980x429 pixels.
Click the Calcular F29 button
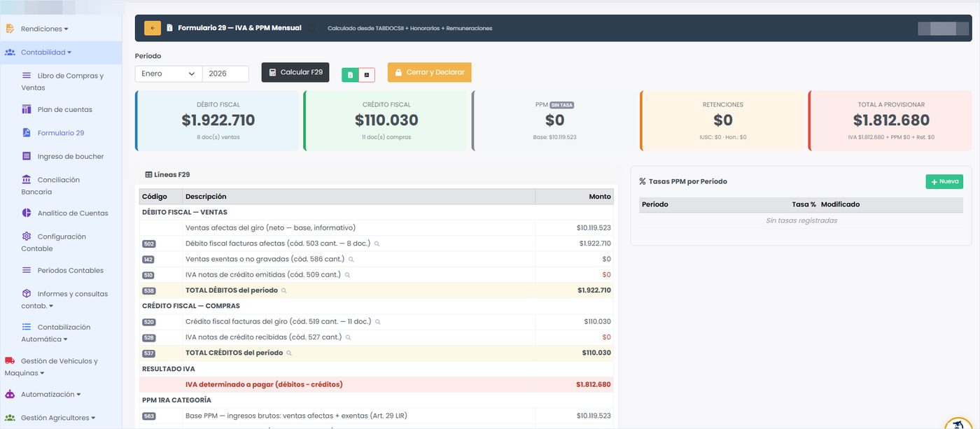pos(295,72)
